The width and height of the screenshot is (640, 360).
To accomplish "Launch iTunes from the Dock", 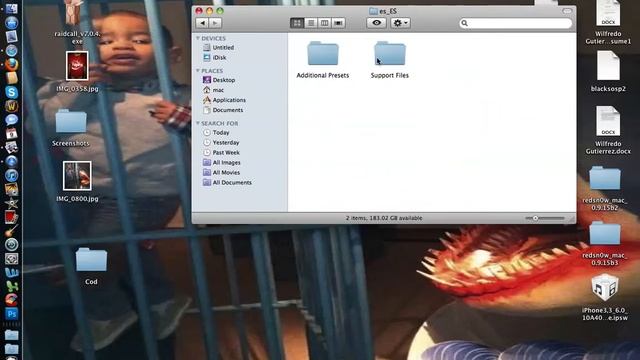I will point(11,175).
